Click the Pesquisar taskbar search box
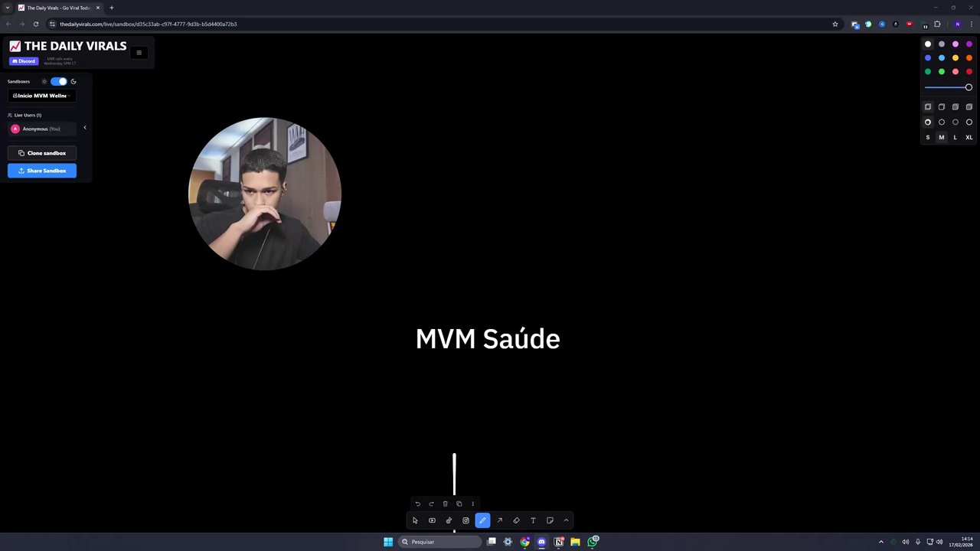This screenshot has width=980, height=551. (x=440, y=542)
